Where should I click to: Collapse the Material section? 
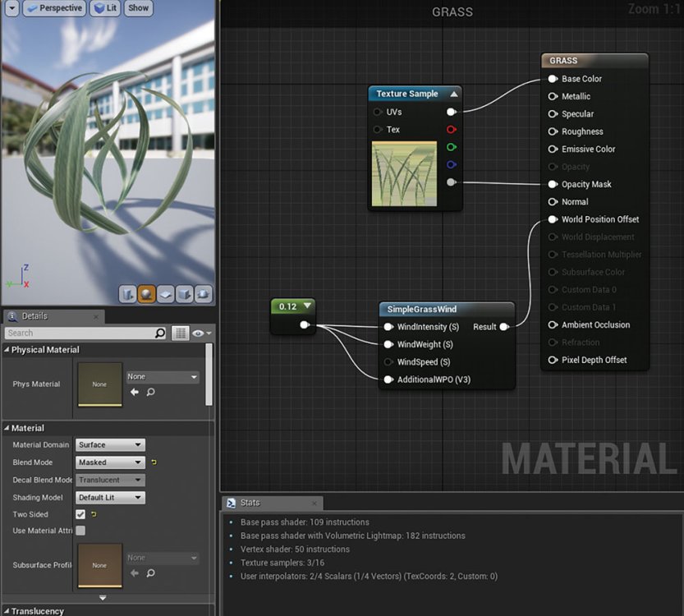(7, 429)
